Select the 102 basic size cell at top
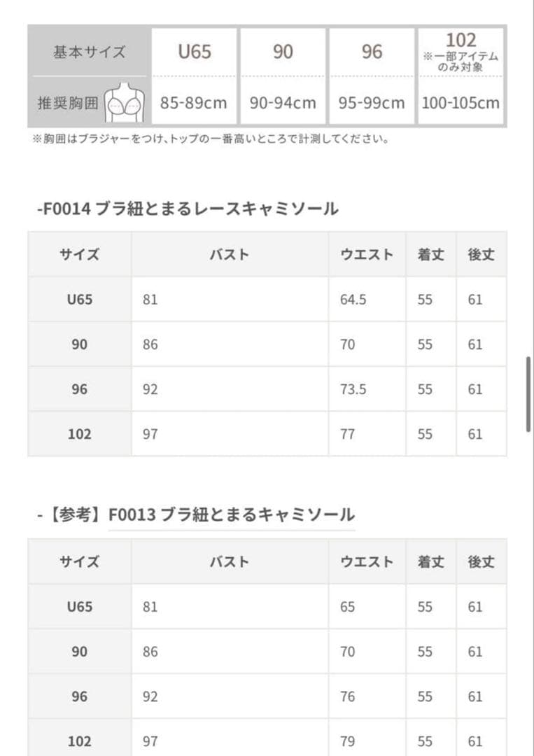Image resolution: width=534 pixels, height=756 pixels. coord(461,50)
